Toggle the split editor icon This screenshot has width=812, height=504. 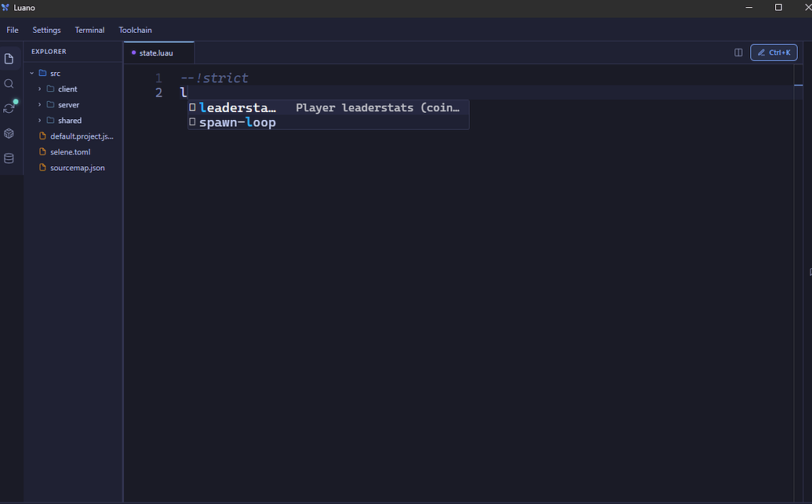(x=738, y=53)
